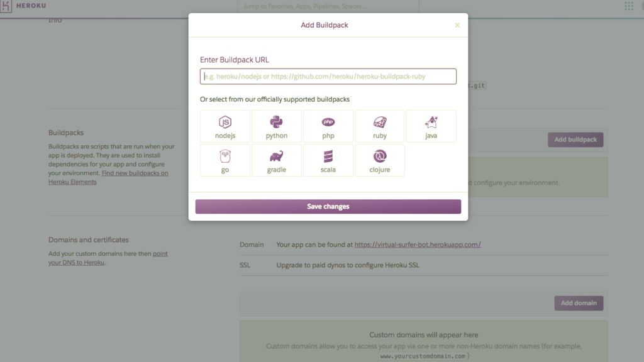Click the Add Buildpack dialog title
The width and height of the screenshot is (644, 362).
pyautogui.click(x=325, y=25)
